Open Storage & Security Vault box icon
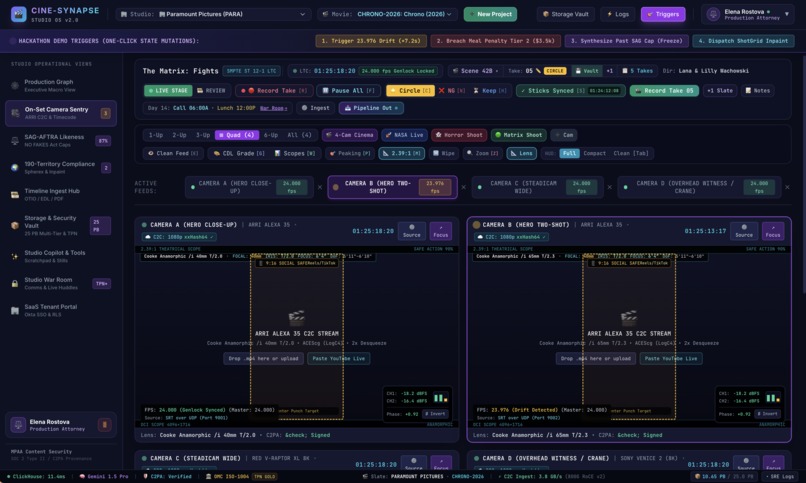Screen dimensions: 806x483 pyautogui.click(x=15, y=225)
